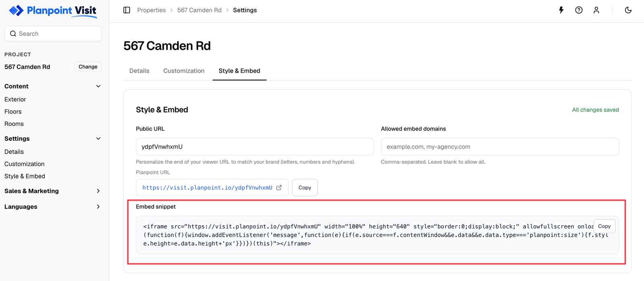Screen dimensions: 644x281
Task: Open Floors in the sidebar
Action: pyautogui.click(x=13, y=112)
